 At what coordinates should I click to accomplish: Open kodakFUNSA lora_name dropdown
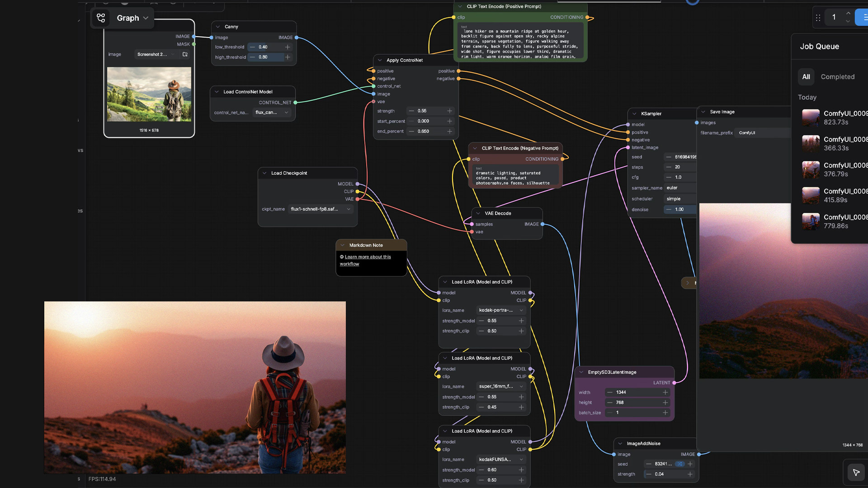point(501,460)
